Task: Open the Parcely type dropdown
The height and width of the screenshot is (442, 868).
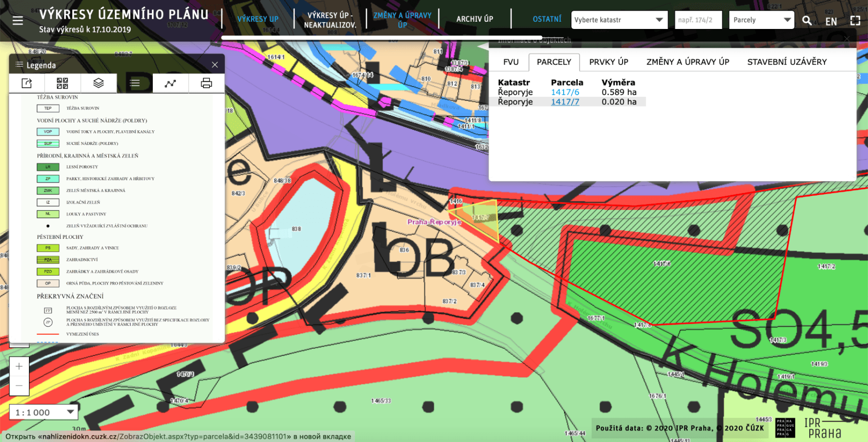Action: [761, 20]
